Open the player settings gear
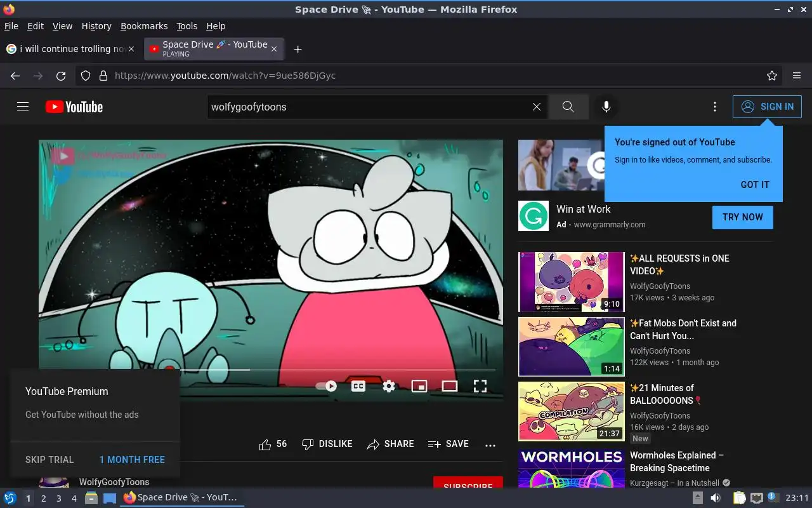 pos(389,386)
